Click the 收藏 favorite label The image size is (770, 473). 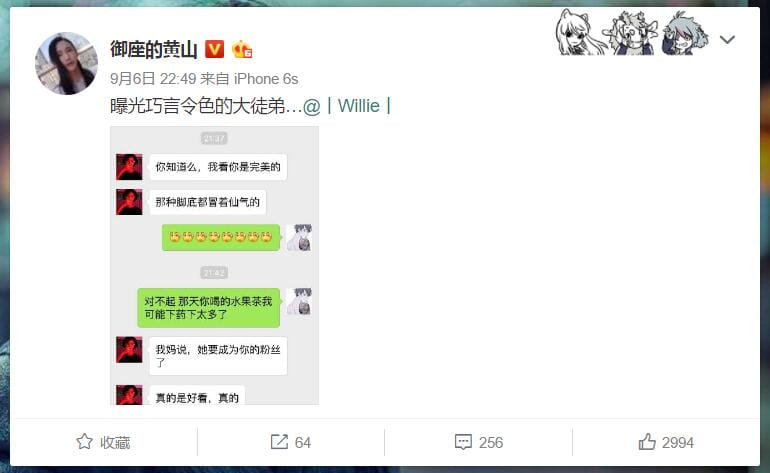click(x=115, y=443)
